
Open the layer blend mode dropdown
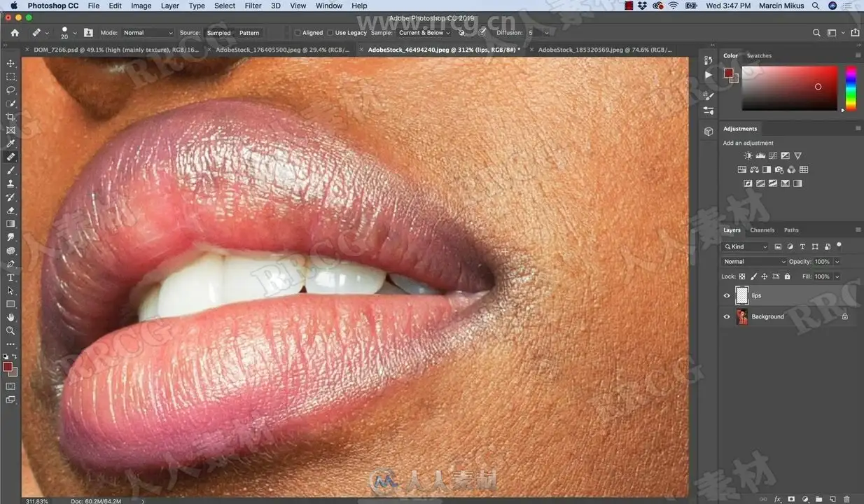[755, 262]
